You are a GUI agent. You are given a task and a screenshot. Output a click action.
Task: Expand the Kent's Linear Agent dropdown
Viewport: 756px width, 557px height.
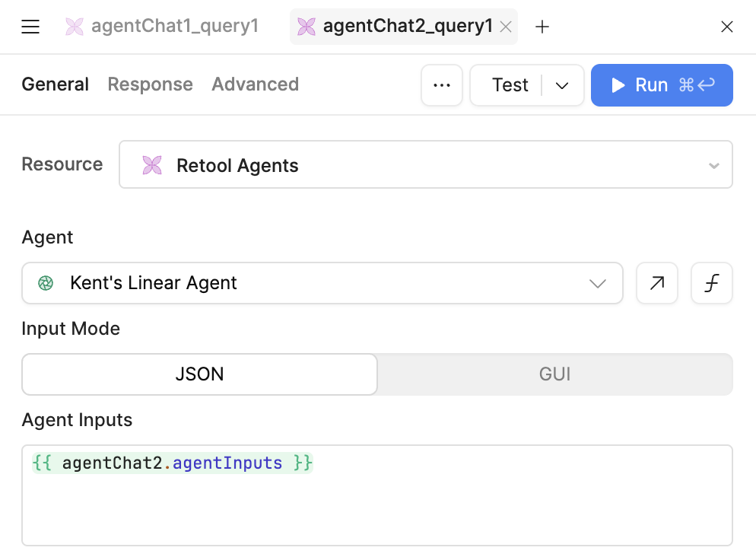(322, 283)
